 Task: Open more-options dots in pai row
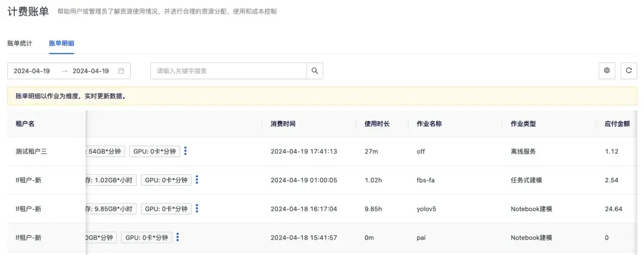pyautogui.click(x=178, y=237)
